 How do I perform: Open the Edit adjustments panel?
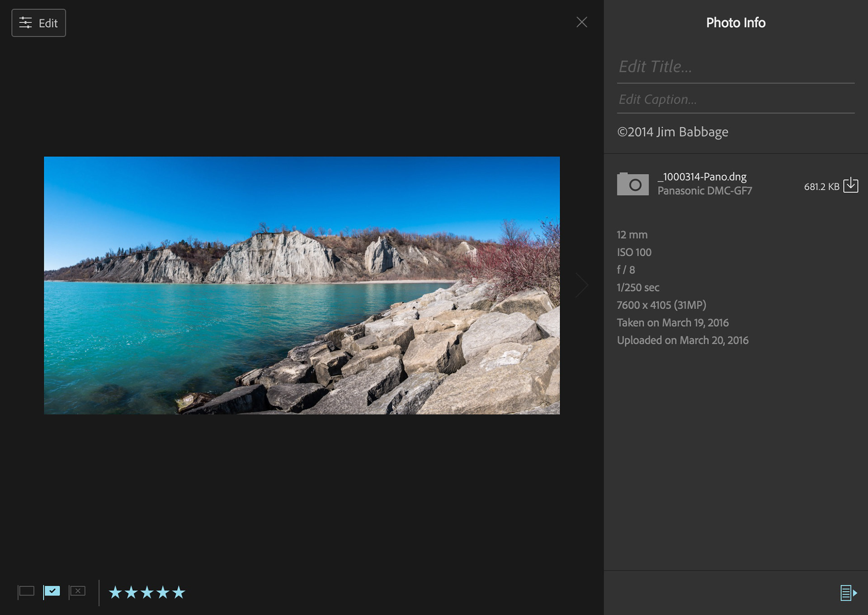38,23
